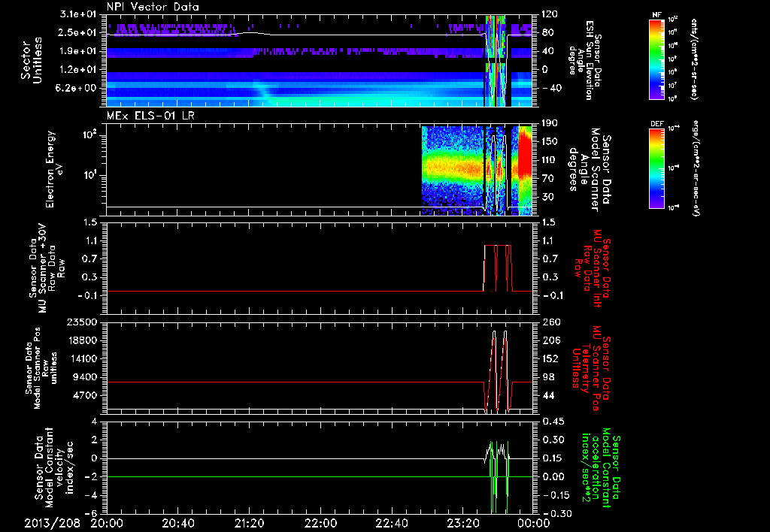The image size is (770, 532).
Task: Click the '1.2e+01' sector tick value
Action: click(79, 69)
